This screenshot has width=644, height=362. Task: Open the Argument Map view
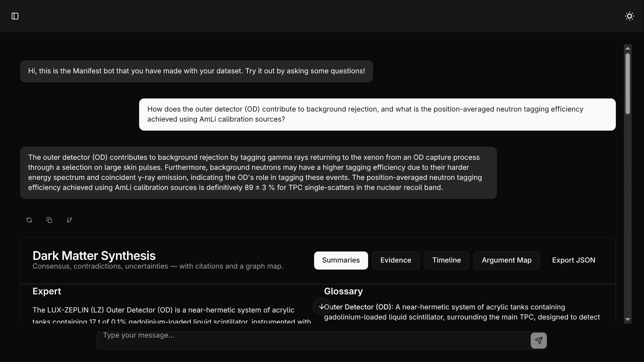pyautogui.click(x=507, y=260)
